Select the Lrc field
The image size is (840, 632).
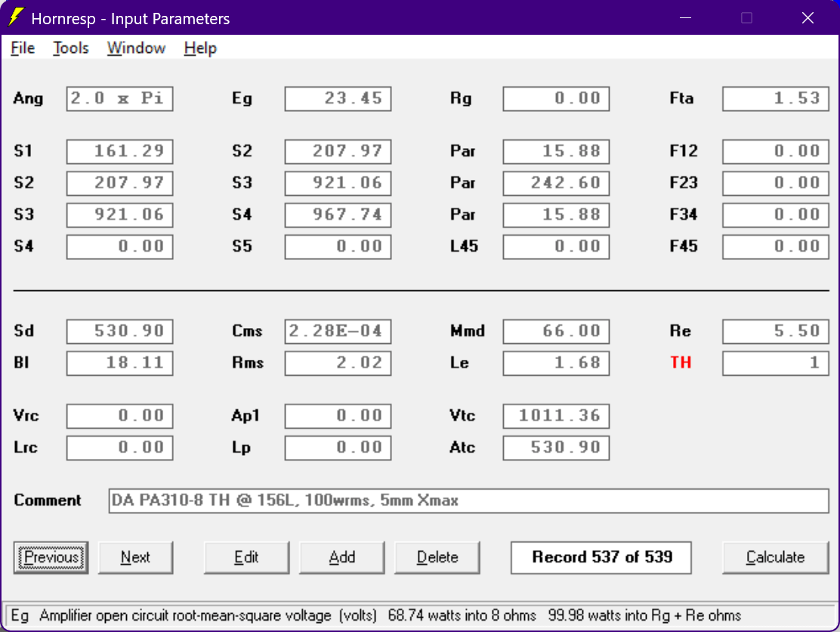pos(119,448)
